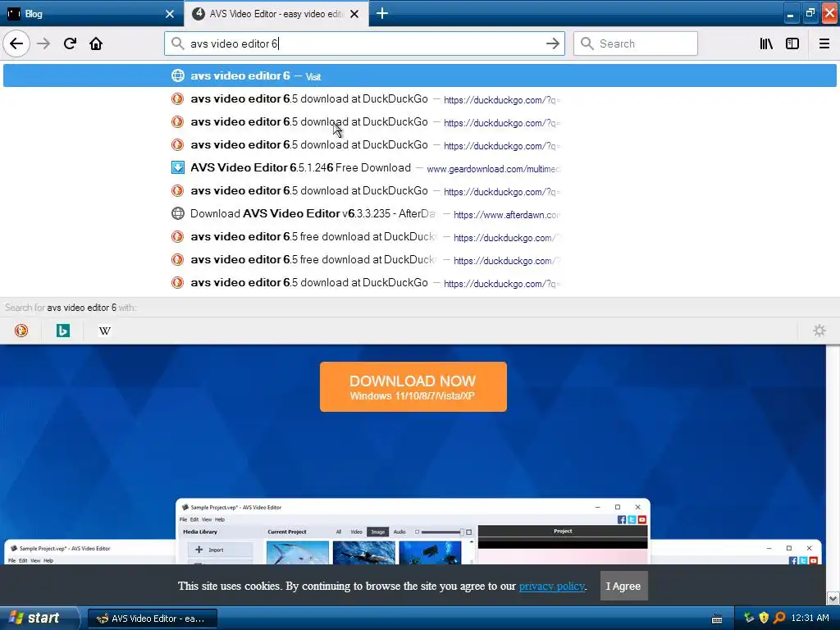Image resolution: width=840 pixels, height=630 pixels.
Task: Click the tray magnifier search icon
Action: (779, 618)
